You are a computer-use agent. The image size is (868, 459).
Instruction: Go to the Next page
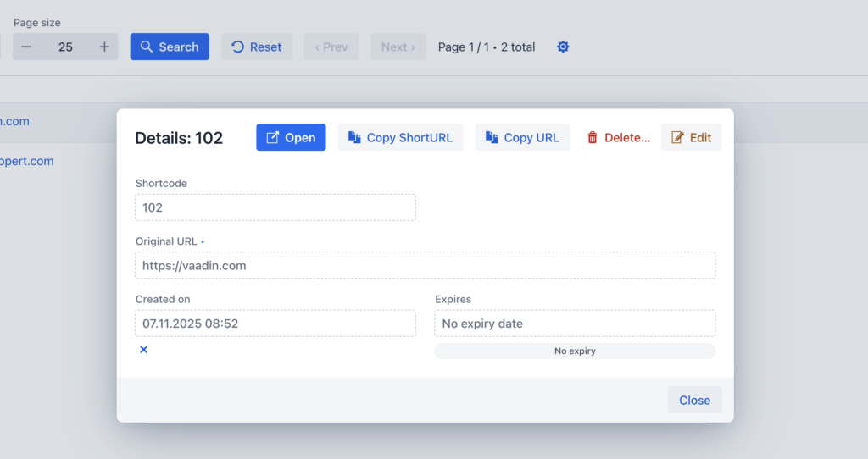pos(398,47)
